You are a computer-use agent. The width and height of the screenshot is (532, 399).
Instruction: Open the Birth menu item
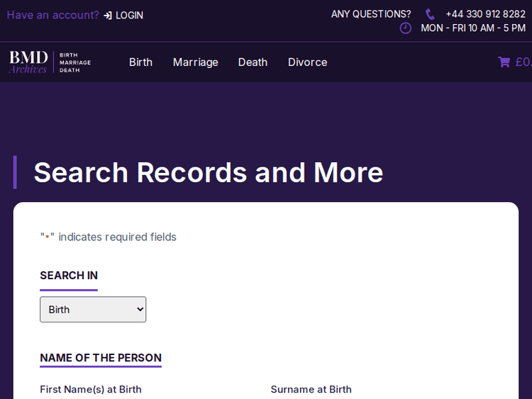(x=140, y=62)
